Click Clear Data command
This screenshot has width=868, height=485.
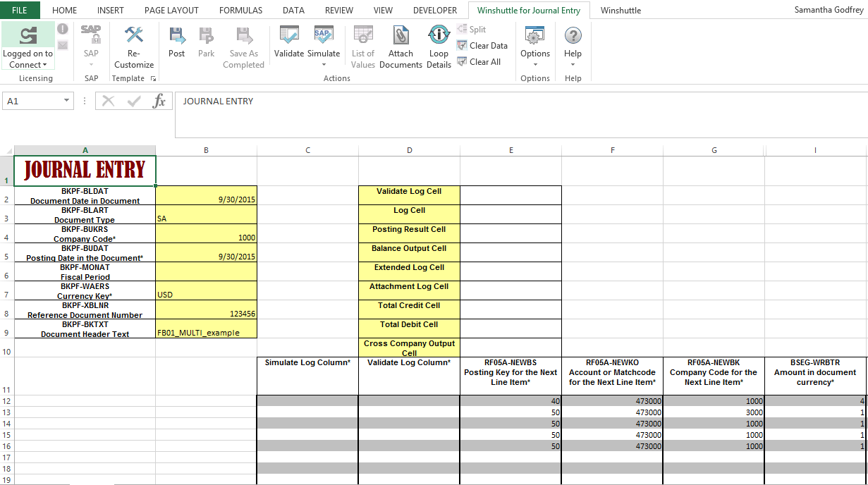point(482,45)
